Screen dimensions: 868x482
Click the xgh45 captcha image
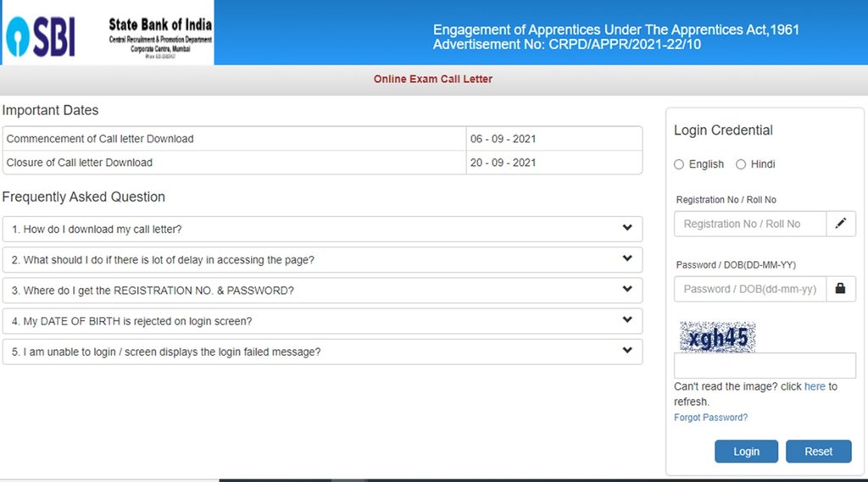point(717,337)
